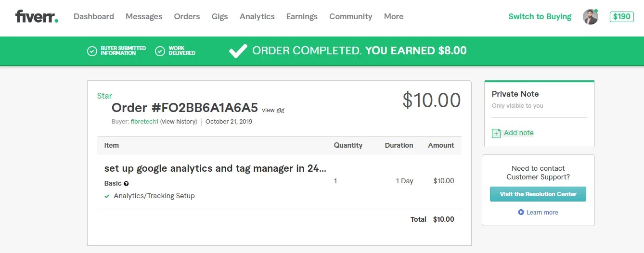The height and width of the screenshot is (253, 644).
Task: Open the view gig link
Action: click(x=273, y=110)
